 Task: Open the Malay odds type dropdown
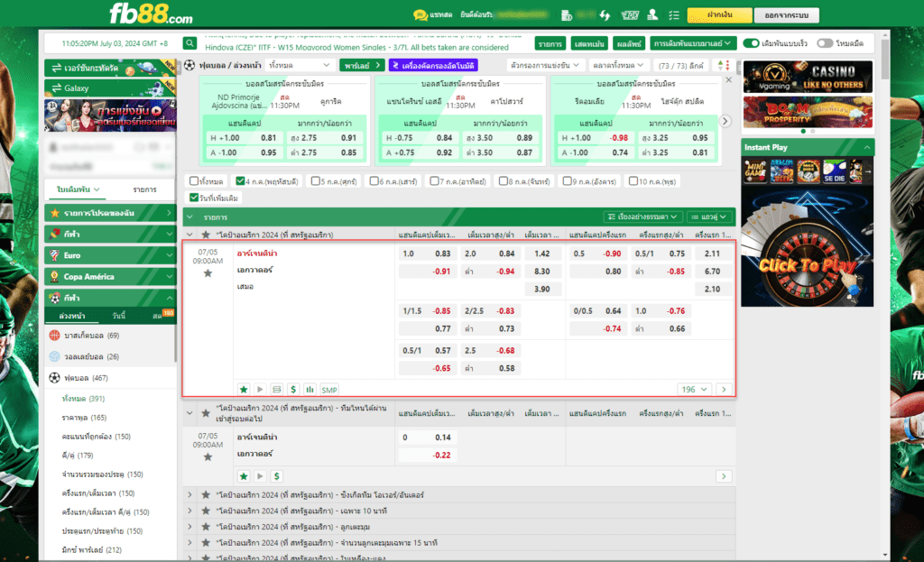(692, 43)
